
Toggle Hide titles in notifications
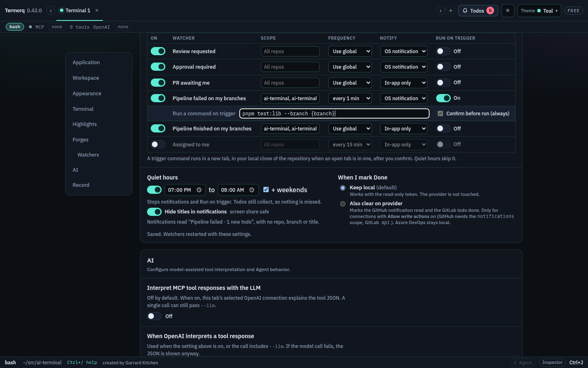click(154, 211)
